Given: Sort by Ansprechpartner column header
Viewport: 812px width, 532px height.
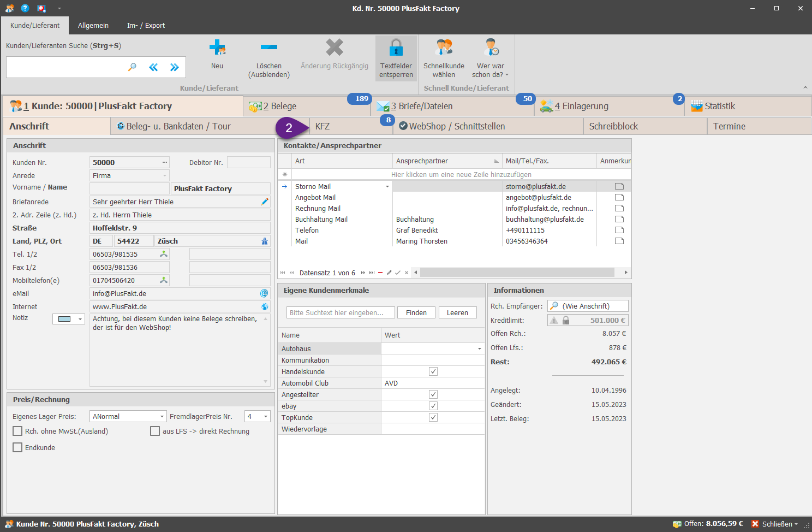Looking at the screenshot, I should [x=447, y=161].
